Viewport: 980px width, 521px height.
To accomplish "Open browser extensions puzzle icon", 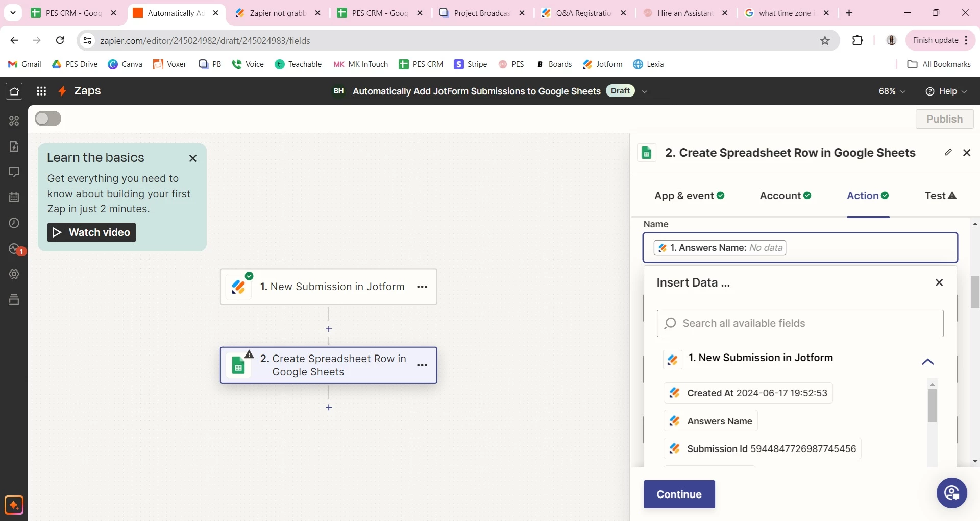I will point(857,40).
